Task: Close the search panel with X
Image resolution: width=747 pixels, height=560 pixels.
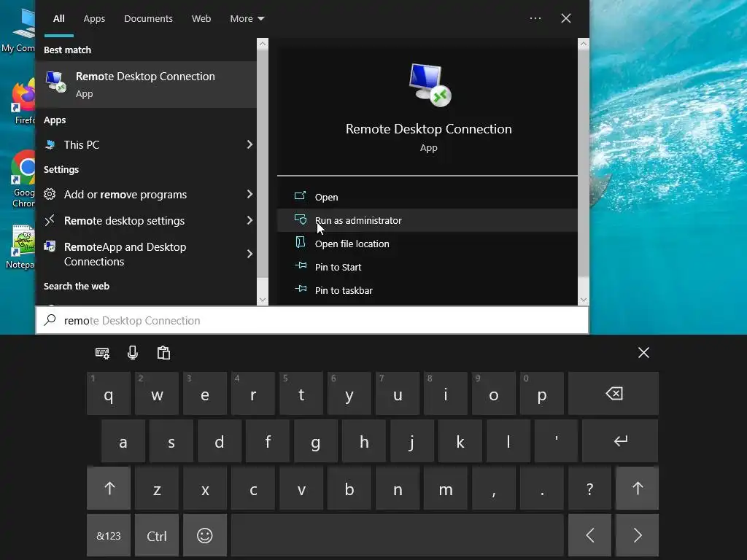Action: [x=566, y=18]
